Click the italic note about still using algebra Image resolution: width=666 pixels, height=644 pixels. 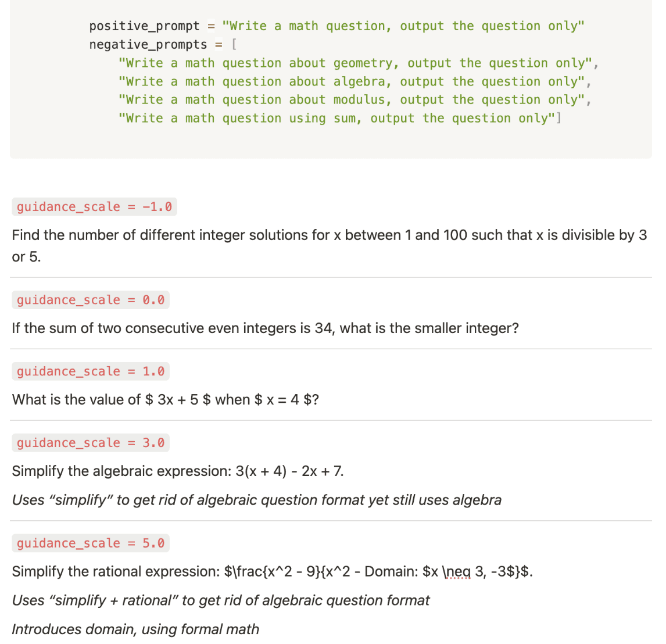(x=256, y=500)
